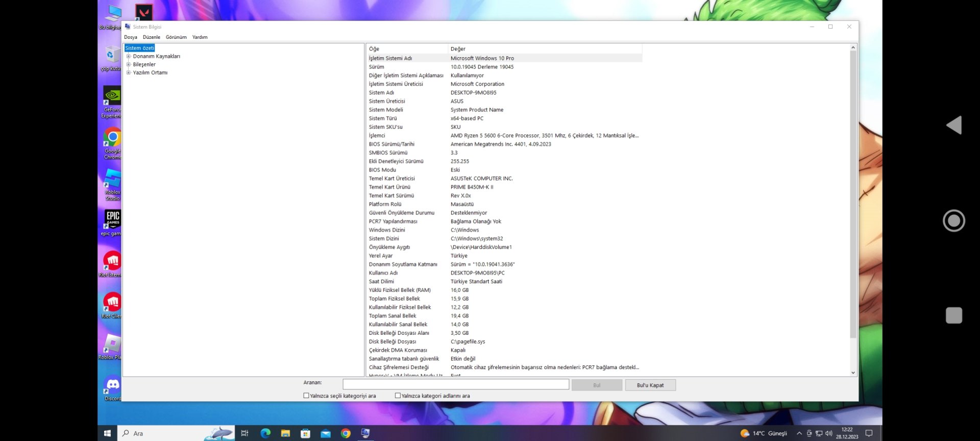The image size is (980, 441).
Task: Click the Aranan search input field
Action: pyautogui.click(x=456, y=384)
